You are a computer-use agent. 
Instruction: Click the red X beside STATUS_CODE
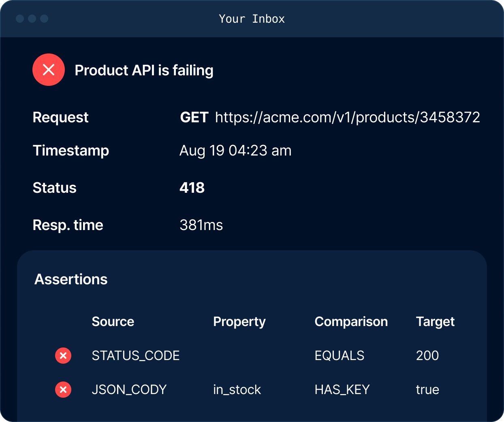63,356
